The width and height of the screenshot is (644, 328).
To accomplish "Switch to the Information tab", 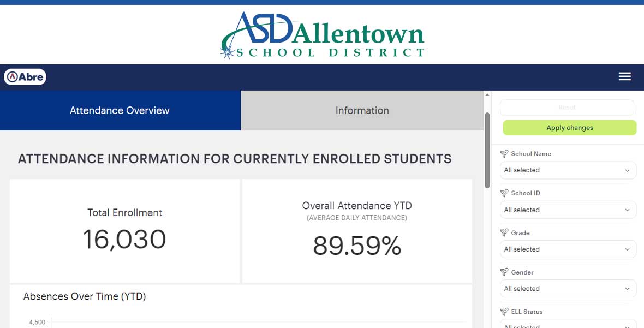I will click(362, 110).
